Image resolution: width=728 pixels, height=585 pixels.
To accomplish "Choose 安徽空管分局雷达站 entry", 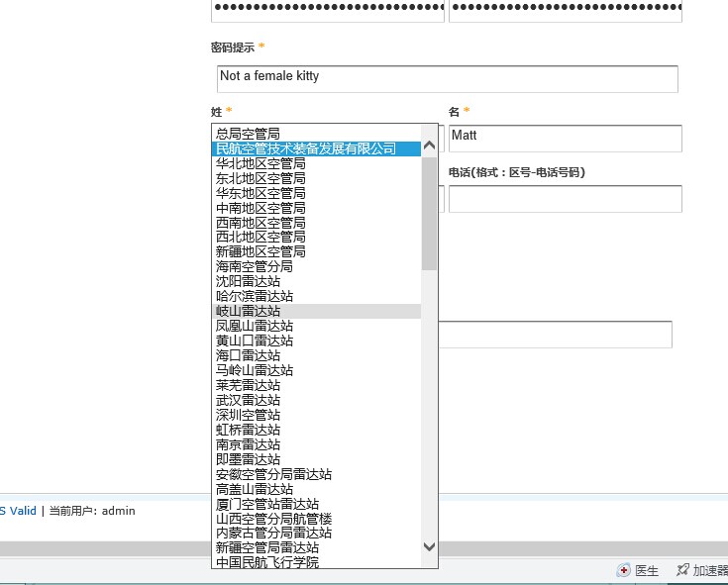I will pos(316,474).
